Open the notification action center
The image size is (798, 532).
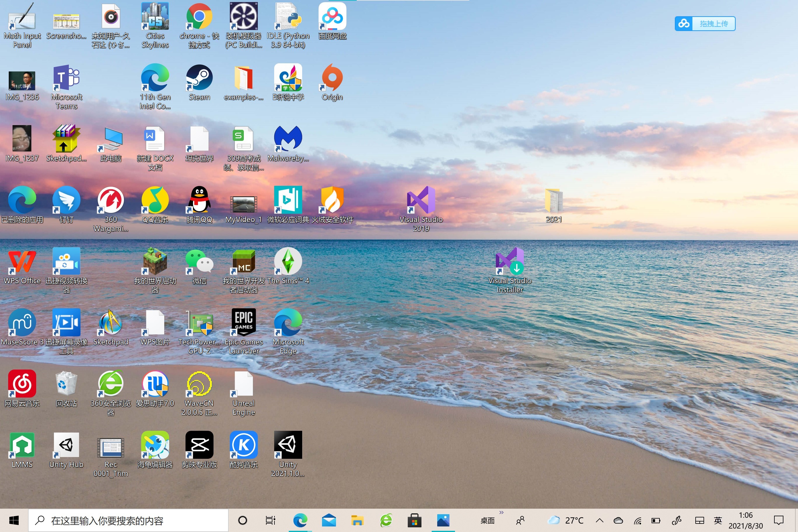click(x=778, y=520)
